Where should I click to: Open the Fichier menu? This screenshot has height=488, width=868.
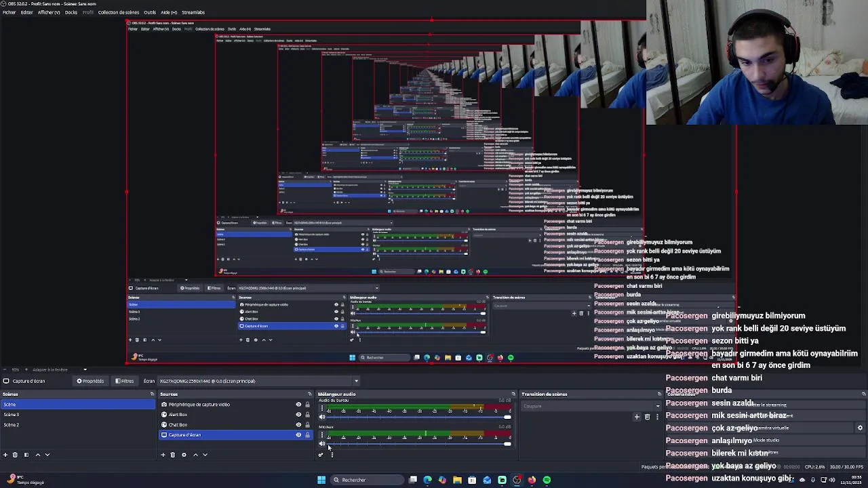click(9, 12)
